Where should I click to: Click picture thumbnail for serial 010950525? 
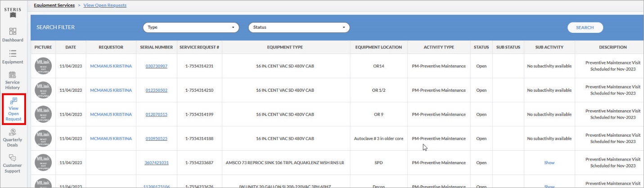click(x=43, y=139)
